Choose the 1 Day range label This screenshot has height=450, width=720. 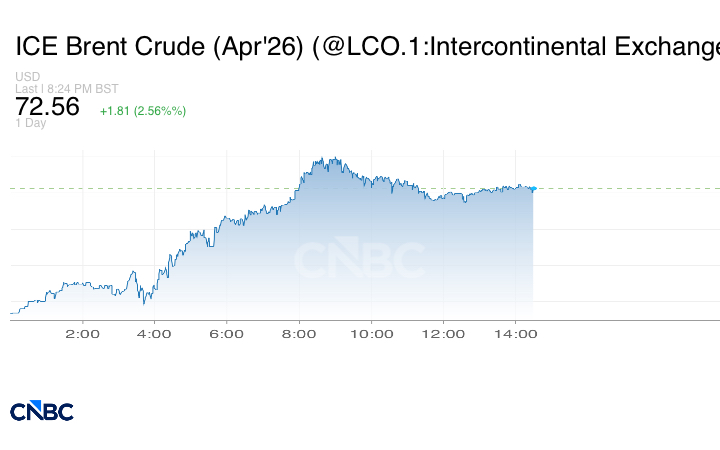tap(30, 124)
